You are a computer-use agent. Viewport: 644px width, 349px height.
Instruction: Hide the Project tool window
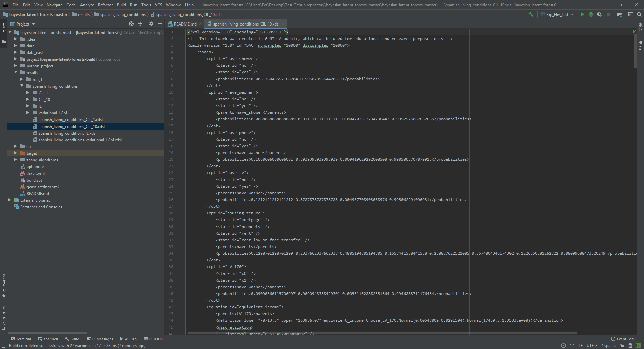click(160, 24)
